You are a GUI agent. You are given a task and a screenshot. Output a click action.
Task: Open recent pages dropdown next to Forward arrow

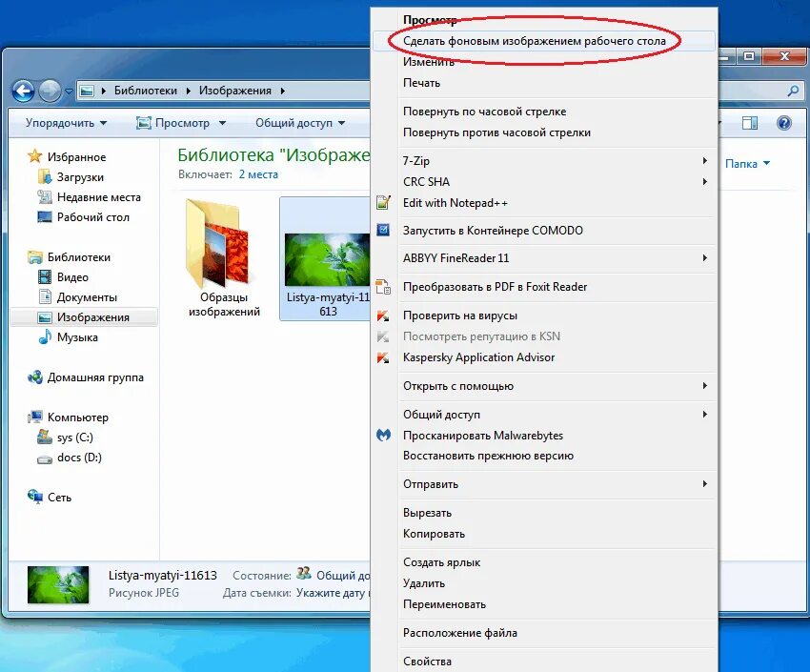69,92
